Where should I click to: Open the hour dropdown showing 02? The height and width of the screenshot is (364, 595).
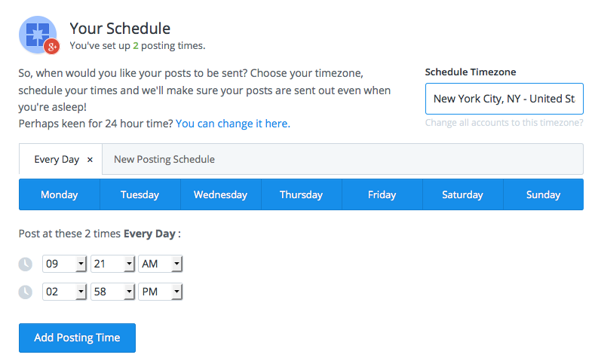click(x=65, y=292)
